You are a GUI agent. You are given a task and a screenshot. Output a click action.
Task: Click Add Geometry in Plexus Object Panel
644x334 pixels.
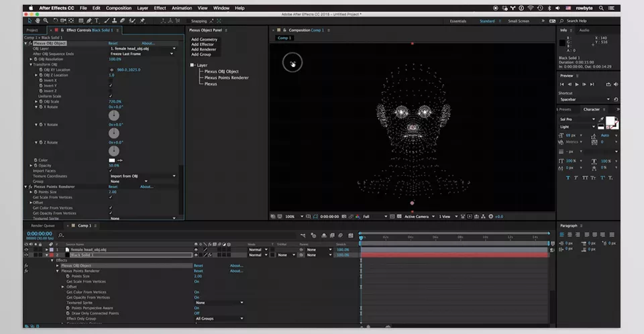(x=204, y=40)
